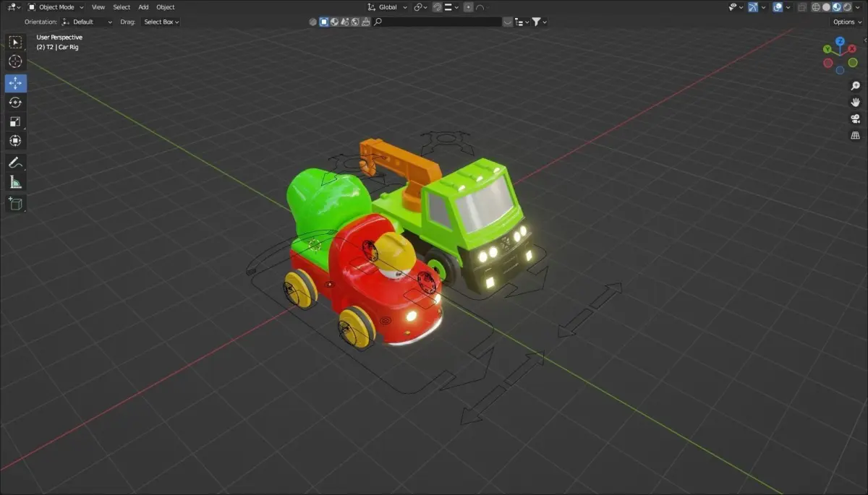Select the Select Box tool in toolbar
This screenshot has width=868, height=495.
tap(15, 43)
